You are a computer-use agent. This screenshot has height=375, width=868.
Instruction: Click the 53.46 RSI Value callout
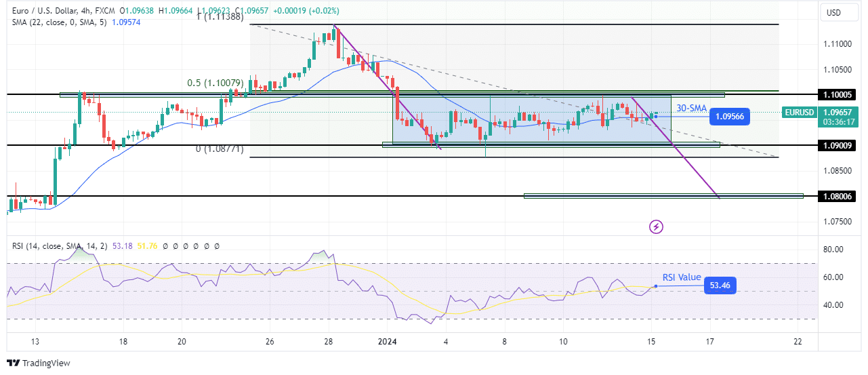coord(720,285)
